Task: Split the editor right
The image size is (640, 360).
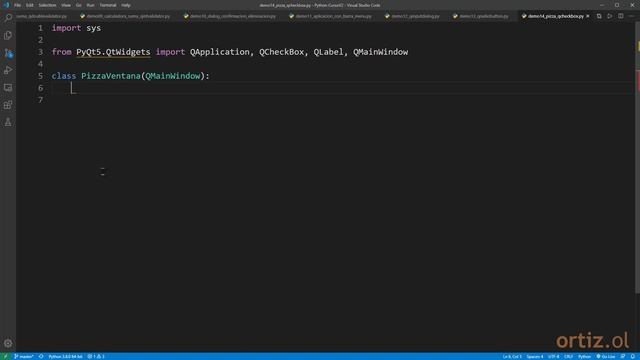Action: click(620, 16)
